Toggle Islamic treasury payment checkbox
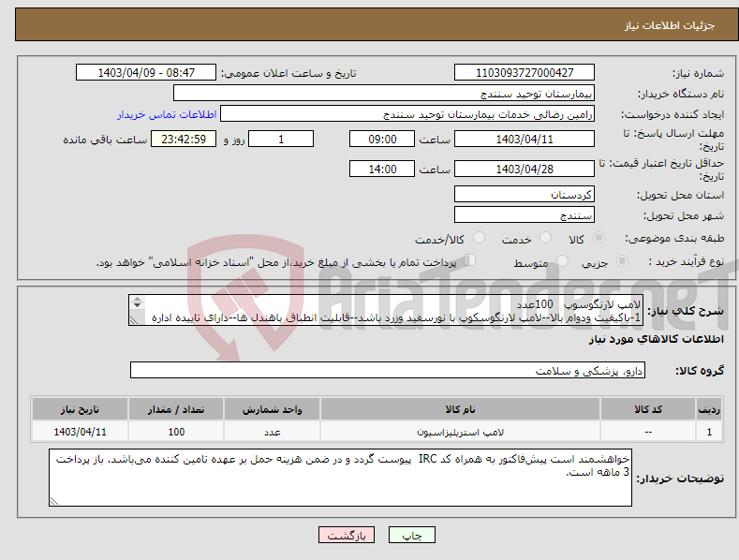Viewport: 739px width, 560px height. (469, 260)
